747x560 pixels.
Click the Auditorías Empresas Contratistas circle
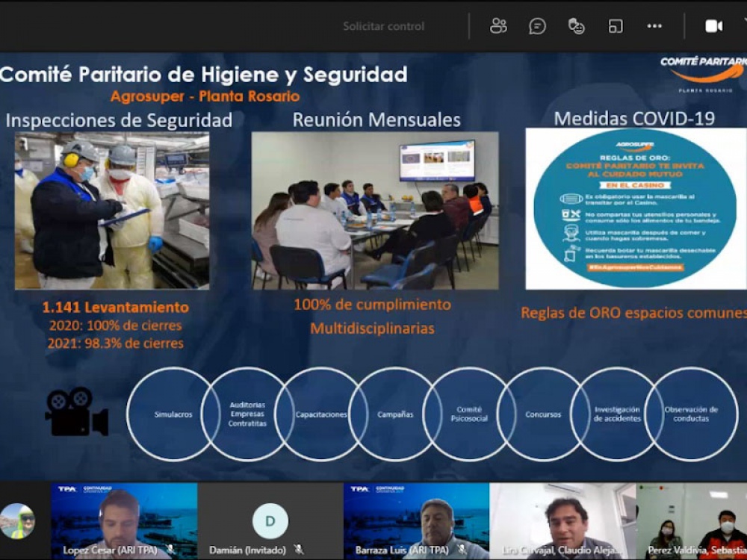[247, 414]
